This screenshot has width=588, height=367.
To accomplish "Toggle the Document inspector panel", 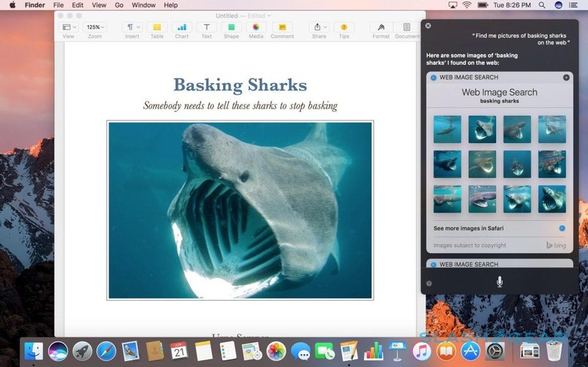I will (x=407, y=27).
